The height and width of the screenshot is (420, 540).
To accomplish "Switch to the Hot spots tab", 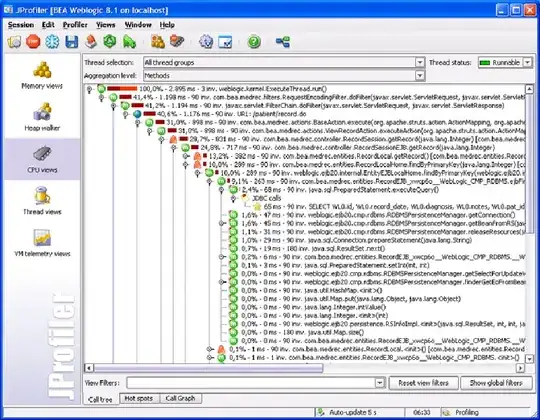I will click(x=138, y=398).
